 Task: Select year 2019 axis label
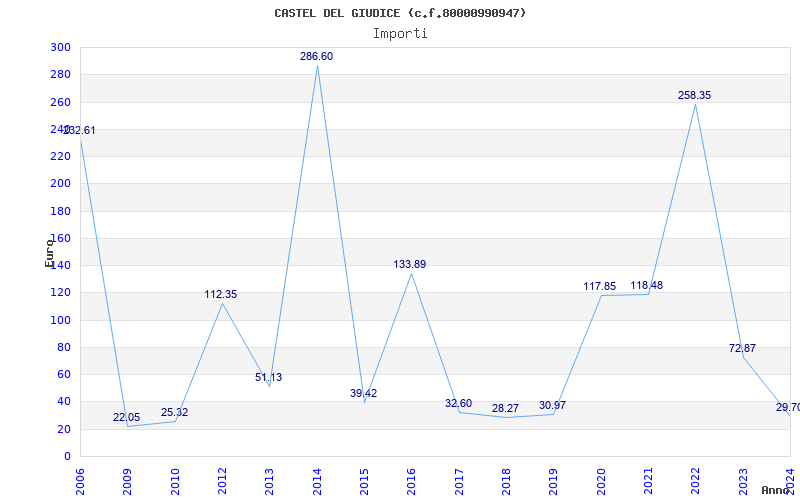pyautogui.click(x=553, y=482)
